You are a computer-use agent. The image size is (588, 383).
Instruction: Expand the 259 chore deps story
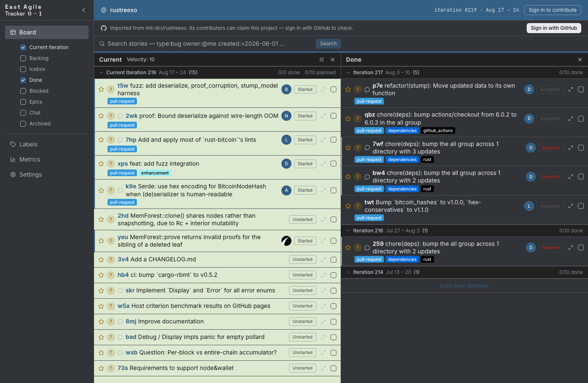point(571,248)
